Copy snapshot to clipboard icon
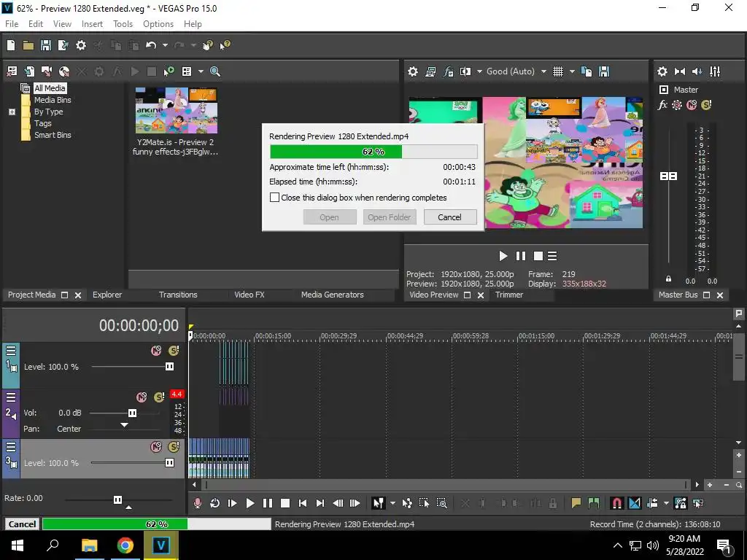The width and height of the screenshot is (747, 560). (x=587, y=71)
